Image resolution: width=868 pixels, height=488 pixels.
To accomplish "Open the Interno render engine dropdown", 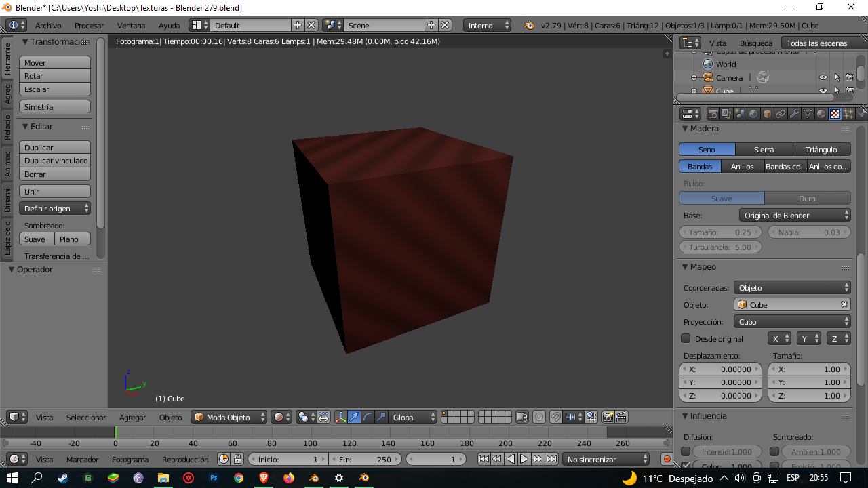I will point(487,26).
